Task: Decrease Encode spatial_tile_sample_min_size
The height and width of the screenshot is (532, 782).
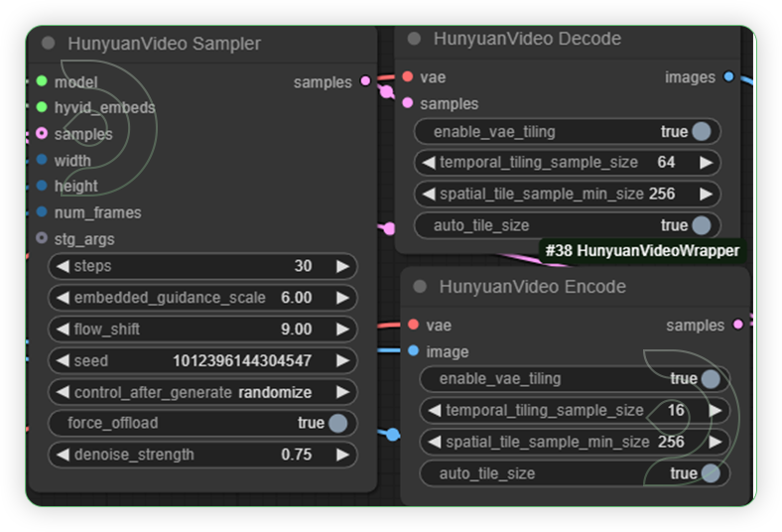Action: [435, 442]
